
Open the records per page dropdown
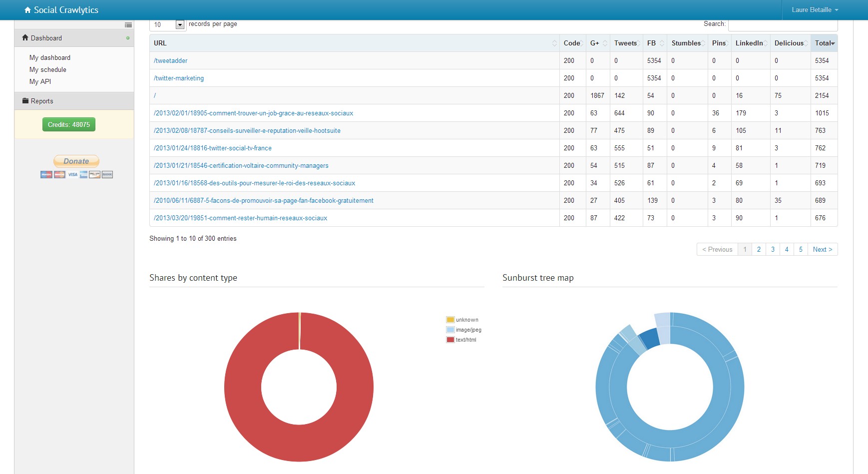pyautogui.click(x=180, y=24)
